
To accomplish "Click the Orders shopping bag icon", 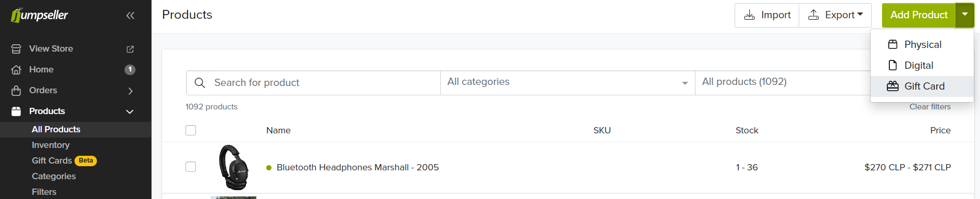I will pyautogui.click(x=16, y=91).
